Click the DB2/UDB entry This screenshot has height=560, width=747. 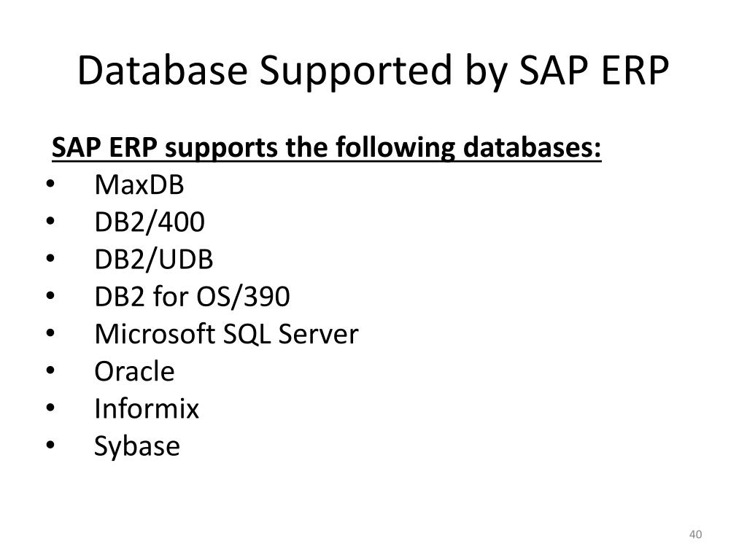[x=153, y=259]
